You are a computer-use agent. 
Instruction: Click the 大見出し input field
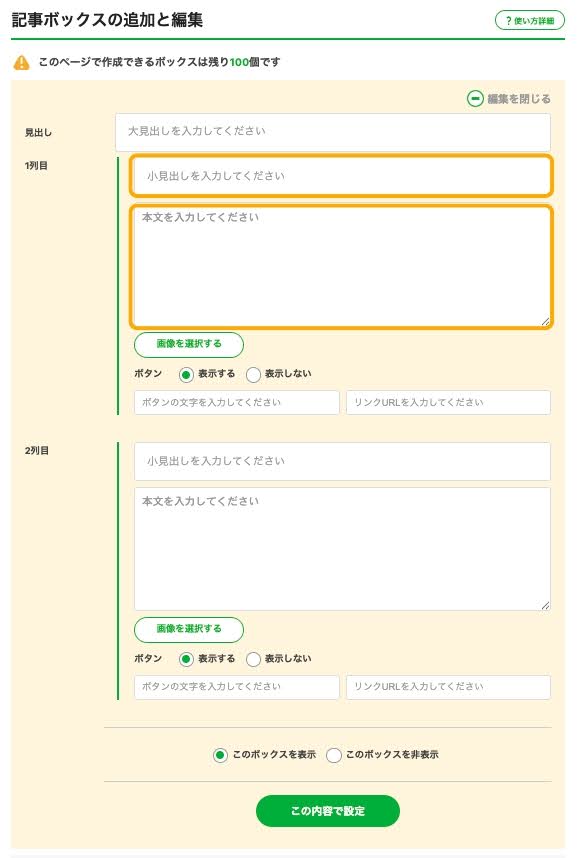point(333,132)
